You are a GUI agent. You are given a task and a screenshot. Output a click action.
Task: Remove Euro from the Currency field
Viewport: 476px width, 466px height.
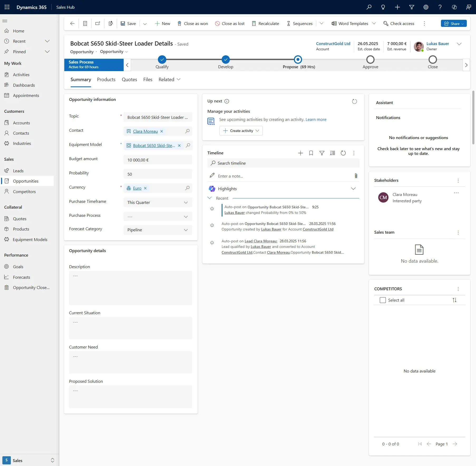click(x=145, y=188)
